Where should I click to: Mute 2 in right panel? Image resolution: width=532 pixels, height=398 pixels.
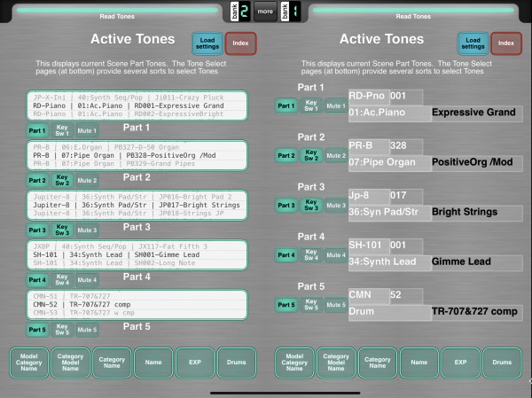point(336,156)
